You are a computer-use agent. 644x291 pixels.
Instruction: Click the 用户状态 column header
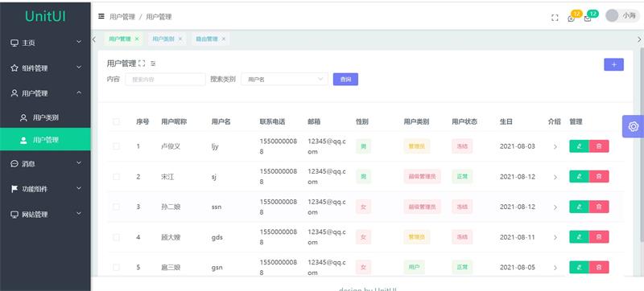(x=464, y=121)
